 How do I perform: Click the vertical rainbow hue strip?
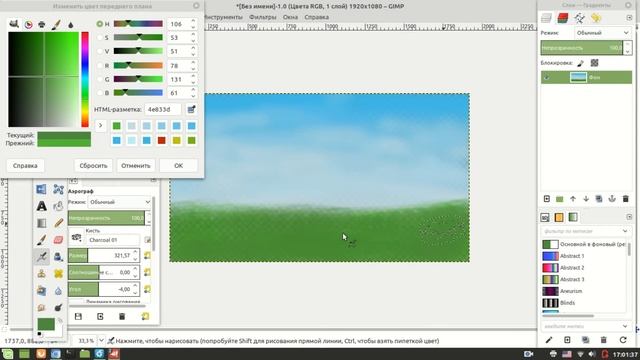[85, 79]
